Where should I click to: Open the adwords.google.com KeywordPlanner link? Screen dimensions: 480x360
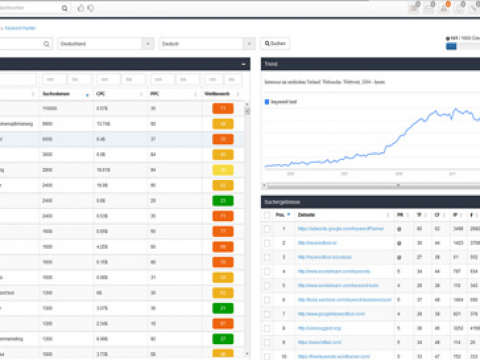341,229
